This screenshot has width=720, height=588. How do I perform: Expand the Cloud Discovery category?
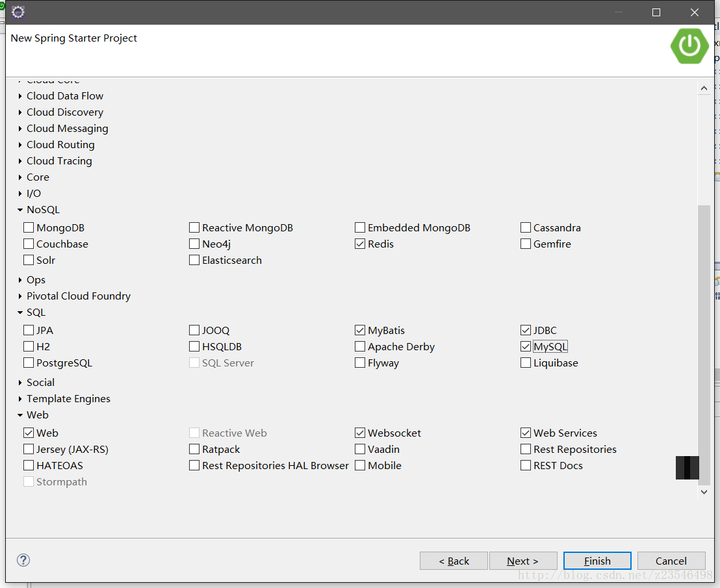[x=20, y=112]
